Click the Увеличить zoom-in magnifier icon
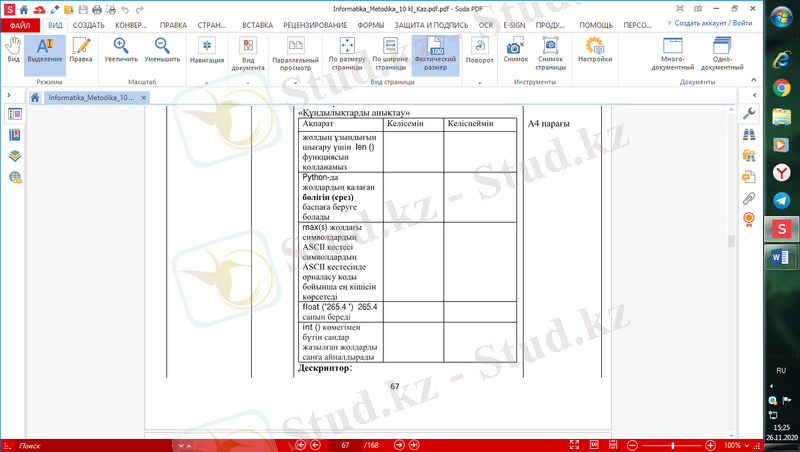This screenshot has width=800, height=452. click(120, 50)
